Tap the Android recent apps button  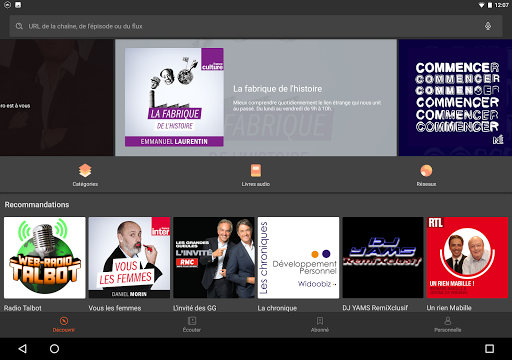pos(489,349)
